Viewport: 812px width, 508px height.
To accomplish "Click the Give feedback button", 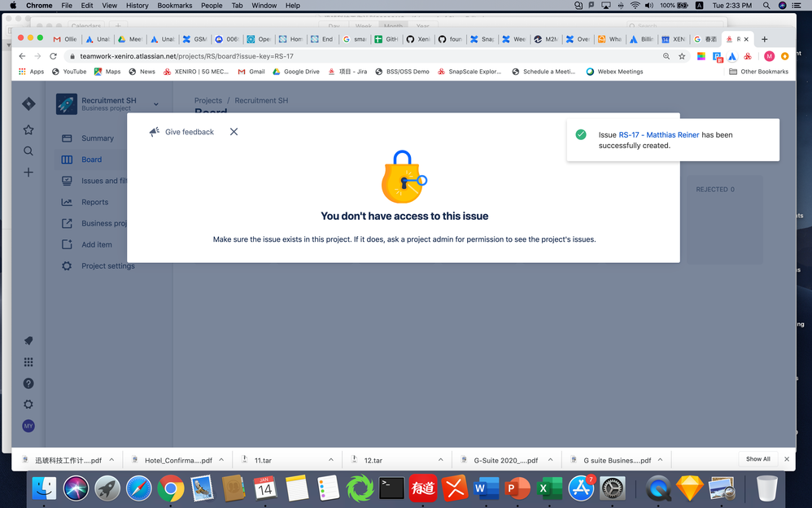I will click(x=181, y=131).
